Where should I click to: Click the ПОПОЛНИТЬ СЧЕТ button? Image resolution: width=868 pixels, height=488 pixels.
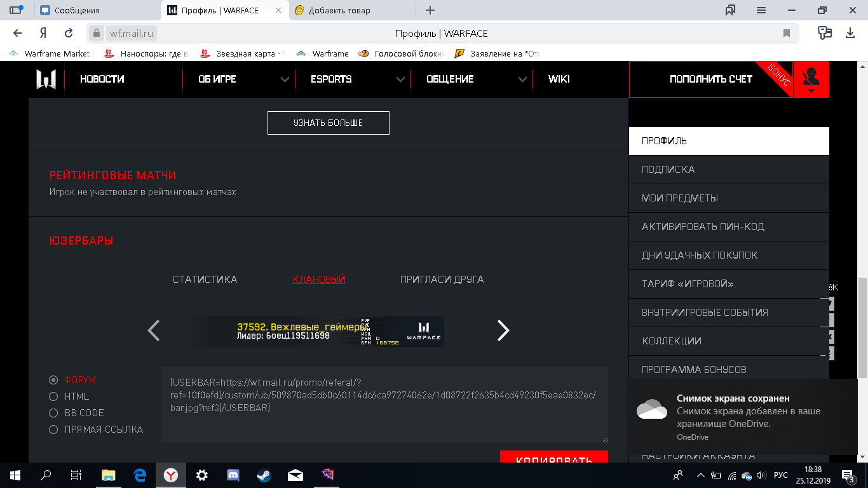[x=711, y=79]
